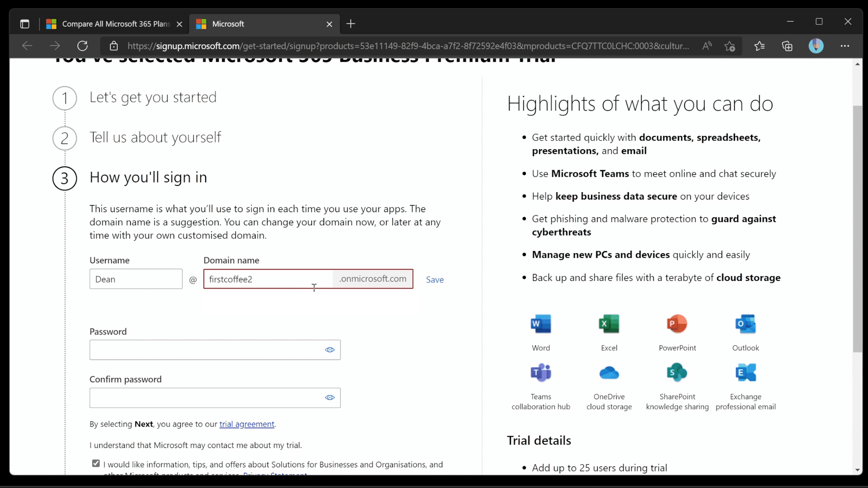
Task: Select the Exchange professional email icon
Action: coord(746,373)
